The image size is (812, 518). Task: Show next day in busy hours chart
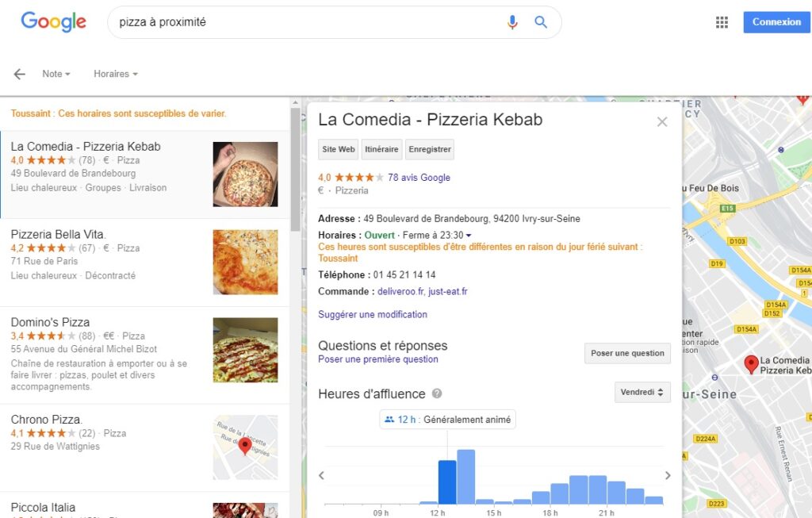click(668, 475)
